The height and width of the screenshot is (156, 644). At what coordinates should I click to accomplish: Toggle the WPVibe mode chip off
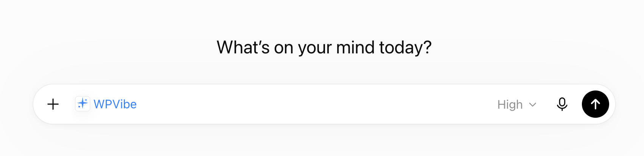[106, 104]
